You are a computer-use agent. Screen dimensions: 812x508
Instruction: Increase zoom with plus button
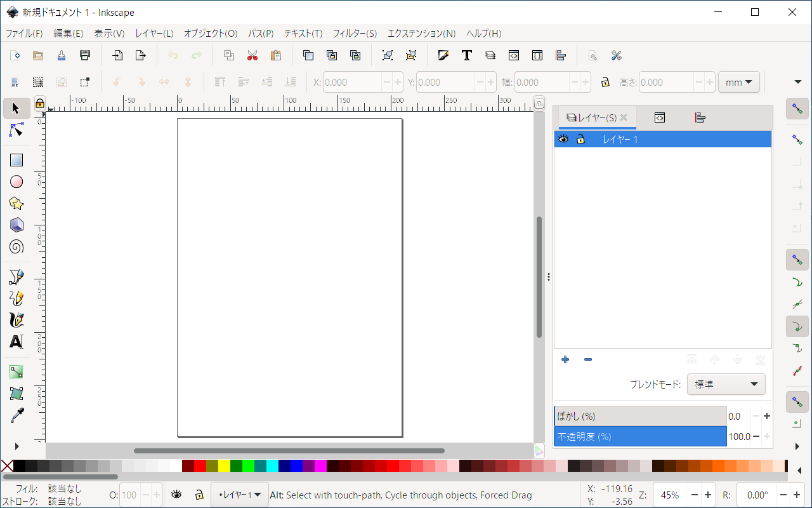click(708, 495)
